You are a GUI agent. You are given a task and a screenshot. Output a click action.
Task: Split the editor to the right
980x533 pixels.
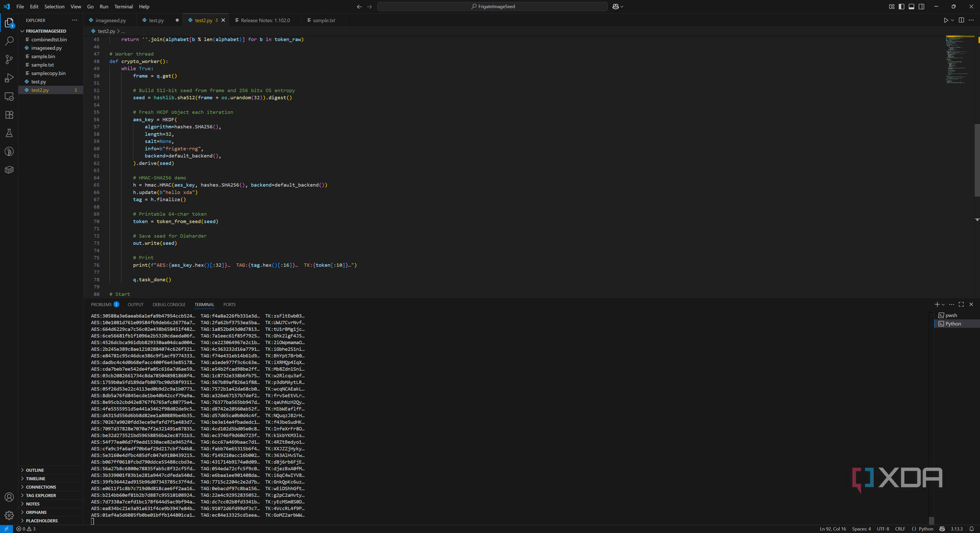click(x=961, y=20)
